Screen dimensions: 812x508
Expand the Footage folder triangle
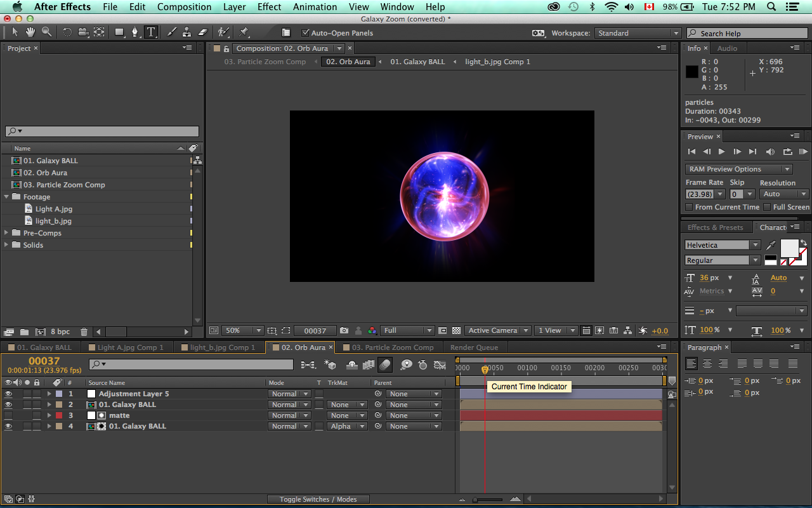coord(6,197)
